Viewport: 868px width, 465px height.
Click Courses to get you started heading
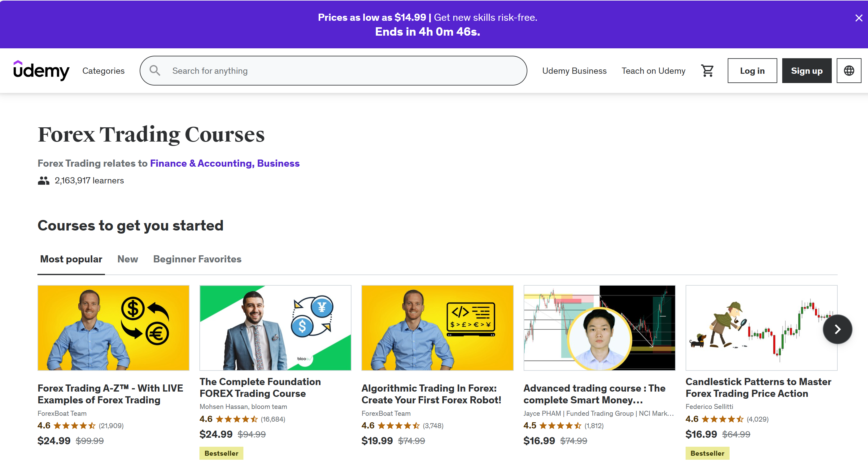pyautogui.click(x=130, y=225)
